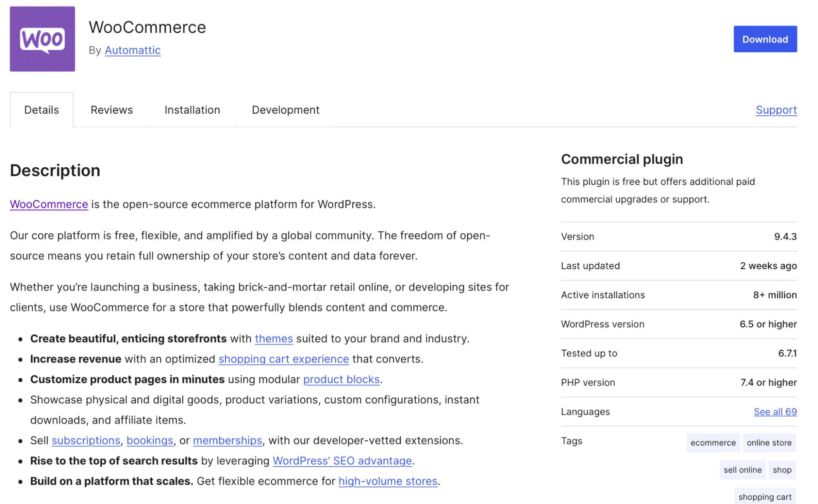818x504 pixels.
Task: Click the '7.4 or higher' PHP version value
Action: pyautogui.click(x=768, y=382)
